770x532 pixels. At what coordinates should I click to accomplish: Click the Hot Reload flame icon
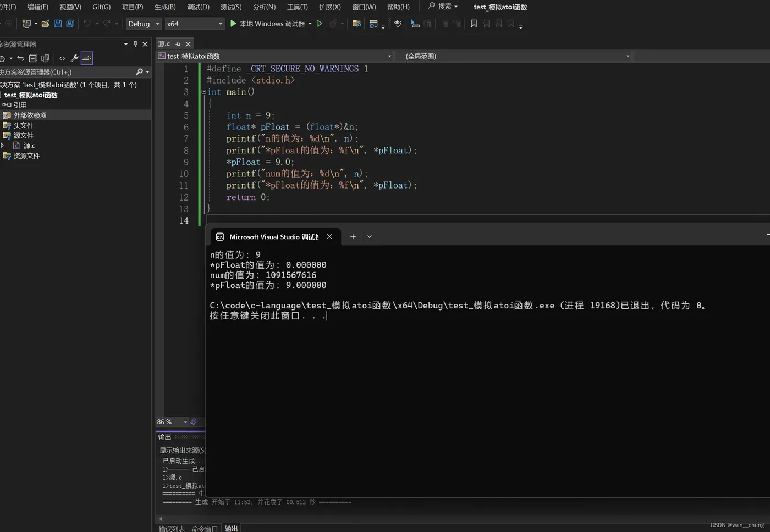coord(333,24)
